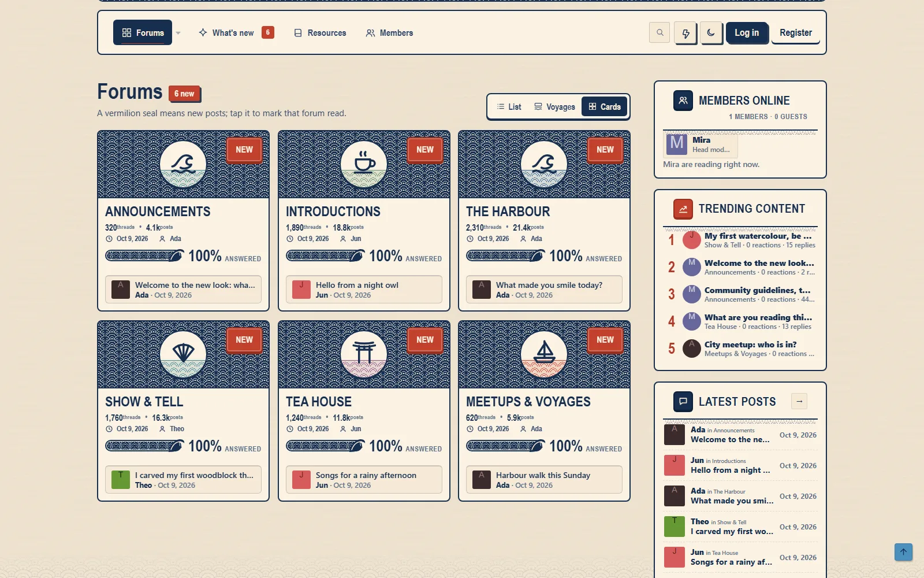Click The Harbour answered progress bar
Screen dimensions: 924x578
tap(505, 255)
